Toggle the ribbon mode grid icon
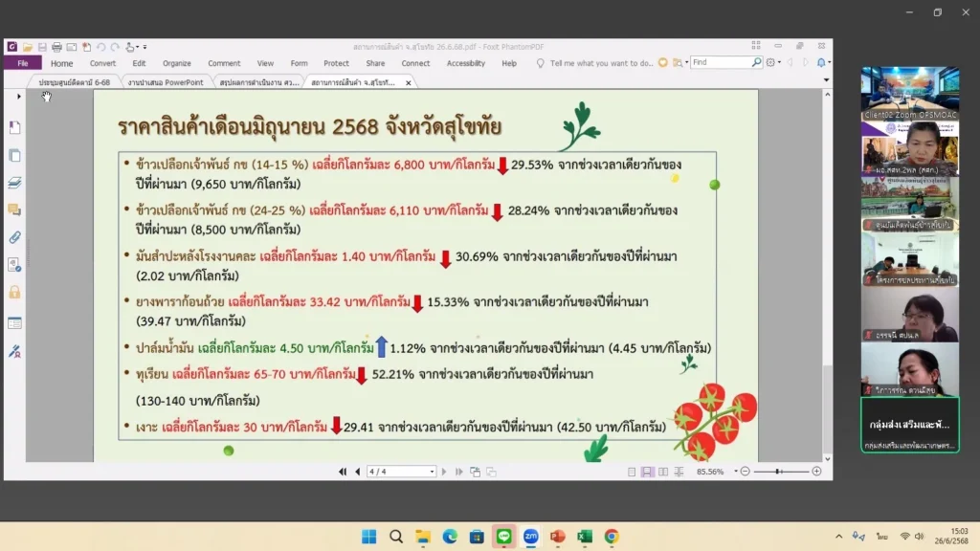Image resolution: width=980 pixels, height=551 pixels. click(x=756, y=46)
